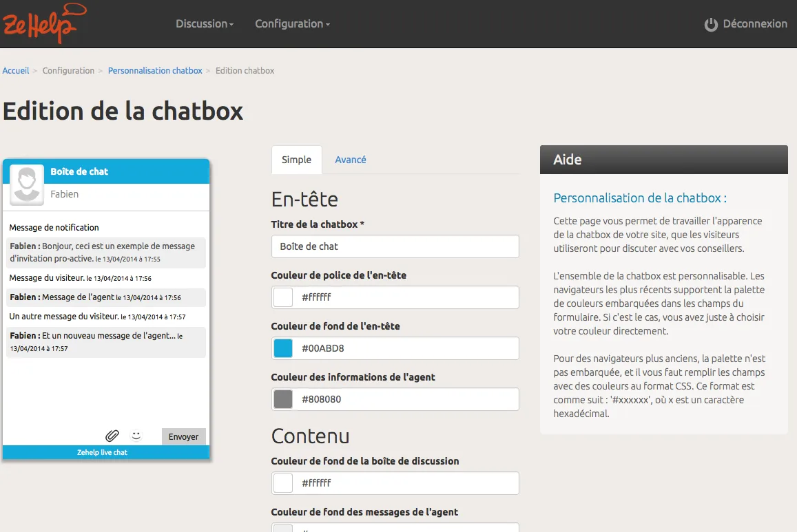797x532 pixels.
Task: Click the Aide panel header
Action: point(664,160)
